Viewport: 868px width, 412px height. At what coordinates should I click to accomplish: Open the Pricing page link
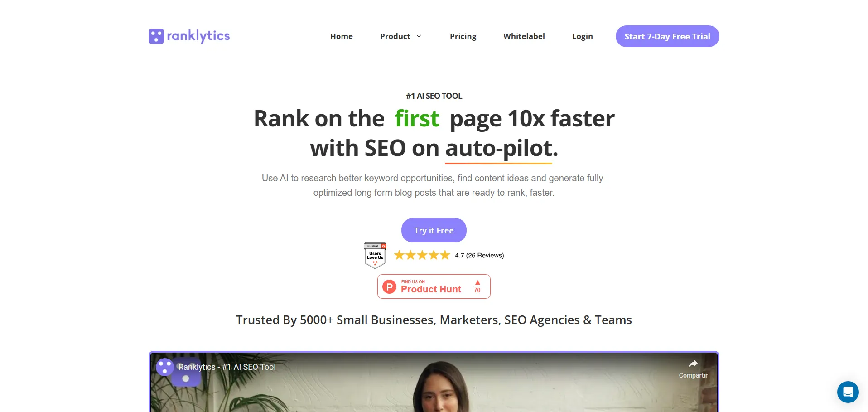[x=463, y=36]
